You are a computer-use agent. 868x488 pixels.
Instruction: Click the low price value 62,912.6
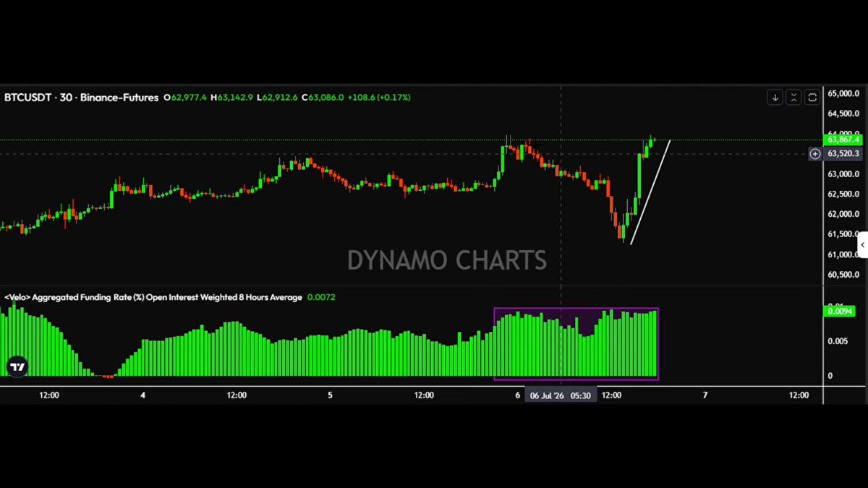click(280, 97)
